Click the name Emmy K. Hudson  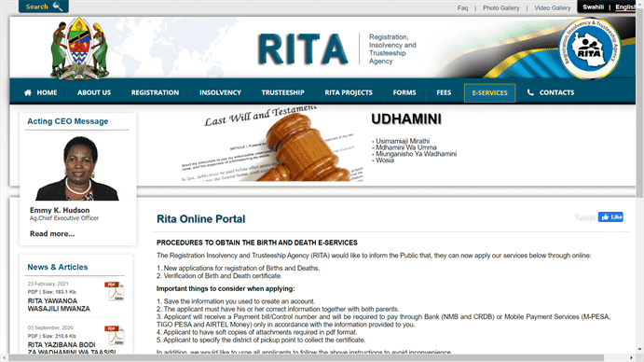coord(60,210)
